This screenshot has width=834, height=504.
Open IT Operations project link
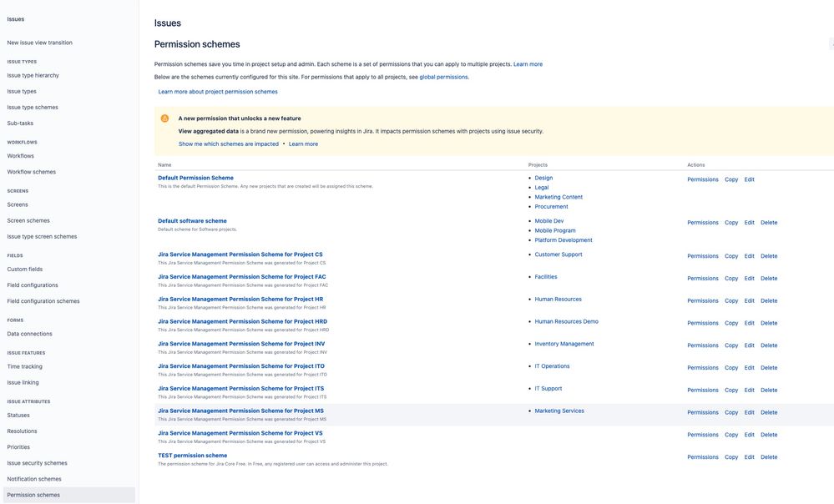click(552, 366)
